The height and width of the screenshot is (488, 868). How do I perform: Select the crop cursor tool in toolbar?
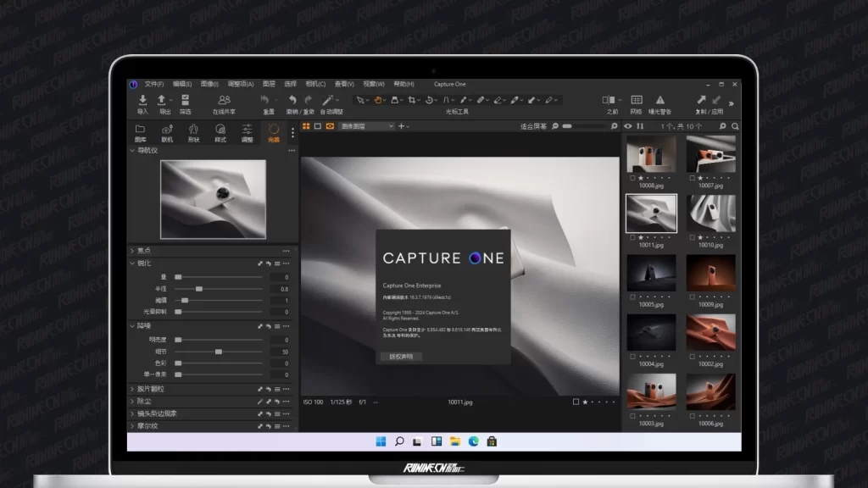[x=413, y=100]
